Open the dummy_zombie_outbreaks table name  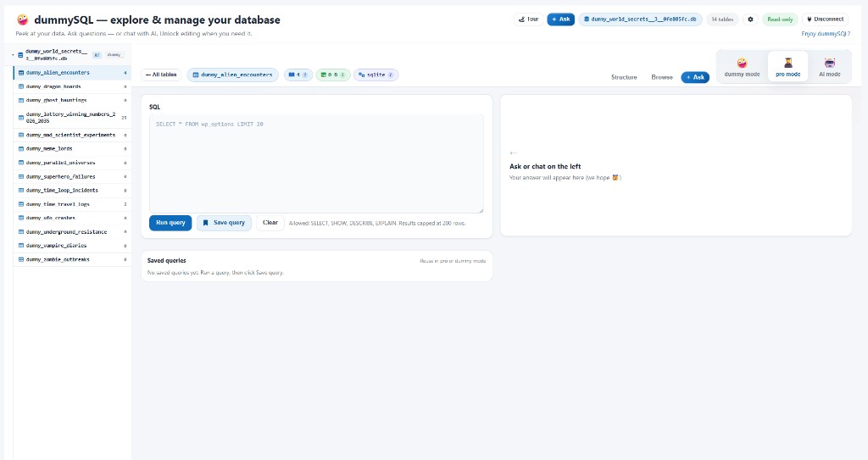click(58, 259)
